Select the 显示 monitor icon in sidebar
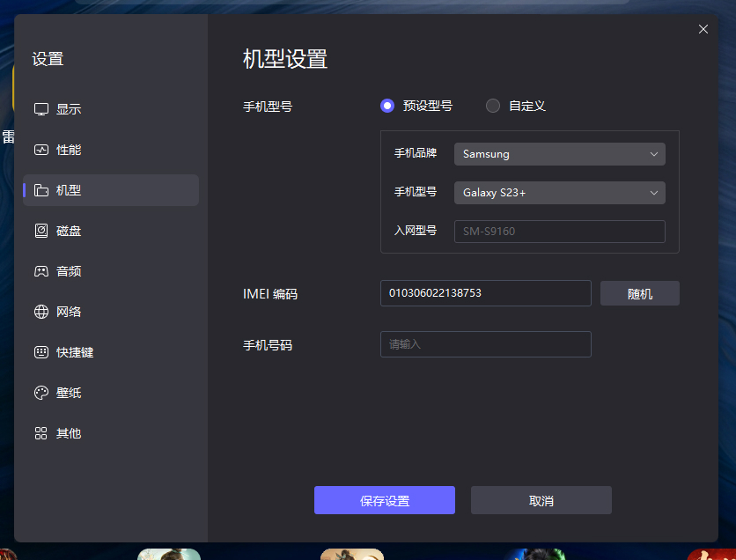Viewport: 736px width, 560px height. click(40, 108)
